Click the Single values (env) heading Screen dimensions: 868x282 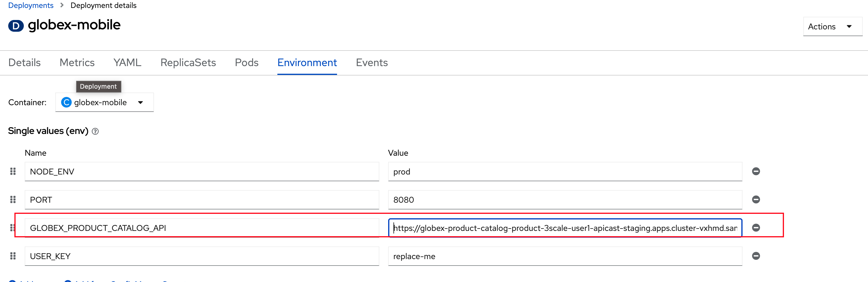click(48, 131)
